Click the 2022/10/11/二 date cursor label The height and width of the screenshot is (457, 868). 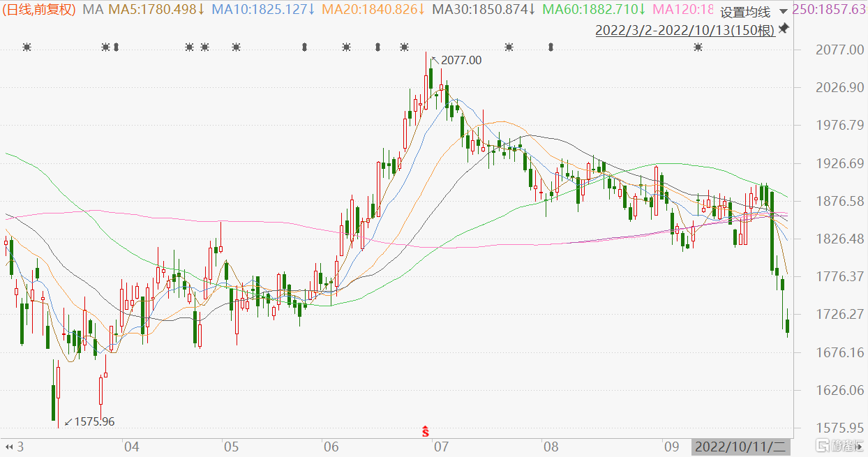tap(742, 446)
